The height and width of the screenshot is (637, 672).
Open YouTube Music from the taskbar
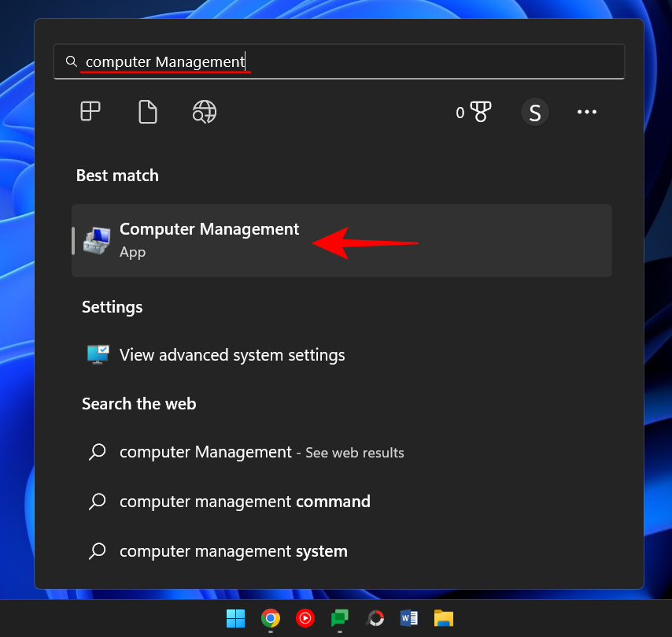305,618
